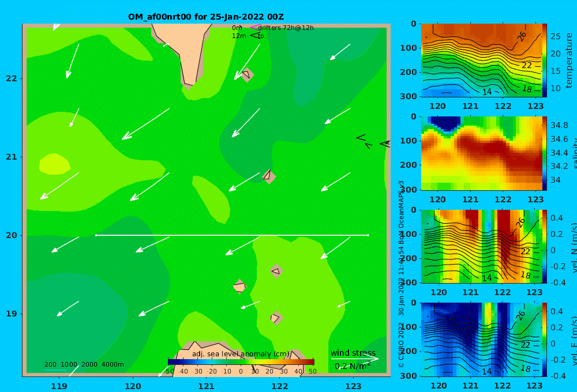This screenshot has height=392, width=577.
Task: Click the vel. N velocity section plot
Action: (481, 246)
